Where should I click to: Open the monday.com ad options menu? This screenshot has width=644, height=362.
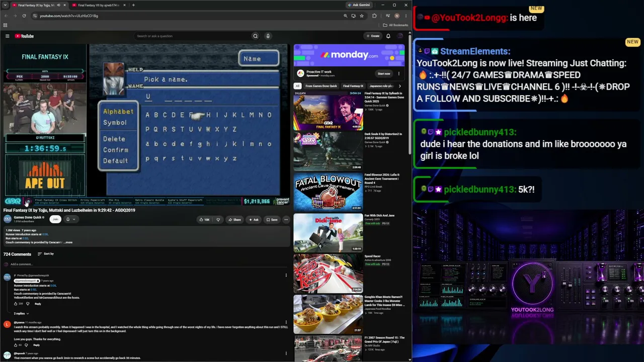point(398,73)
